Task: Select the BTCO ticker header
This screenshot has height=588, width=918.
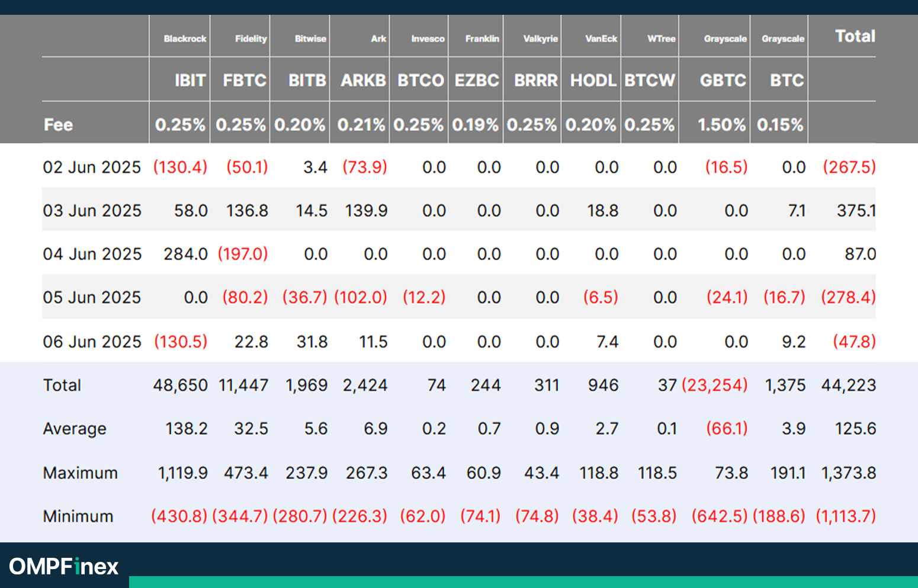Action: click(x=421, y=81)
